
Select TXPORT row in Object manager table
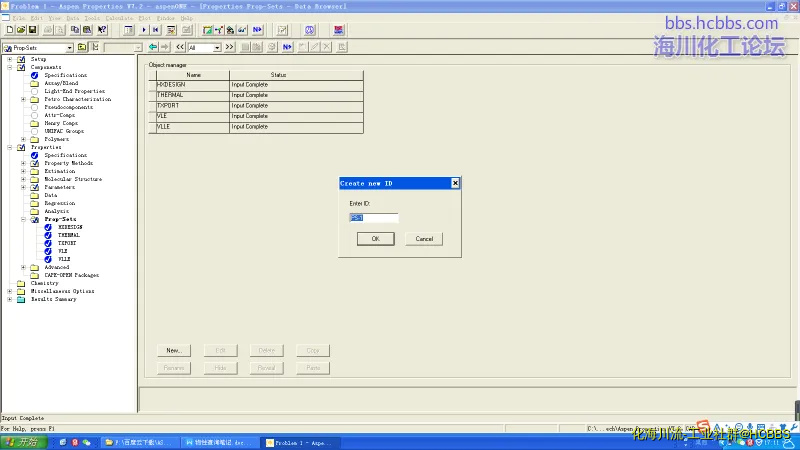pos(256,106)
